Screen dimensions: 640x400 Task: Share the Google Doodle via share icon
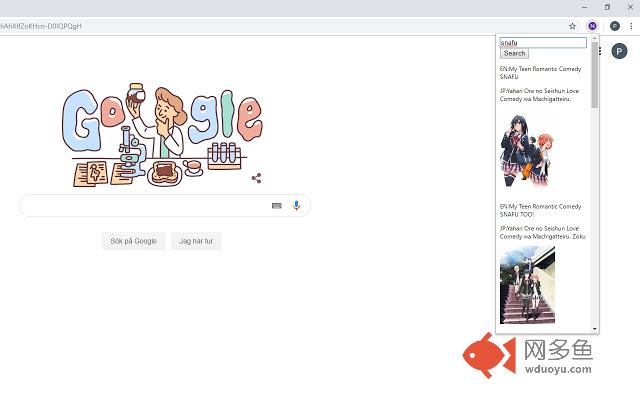point(257,178)
